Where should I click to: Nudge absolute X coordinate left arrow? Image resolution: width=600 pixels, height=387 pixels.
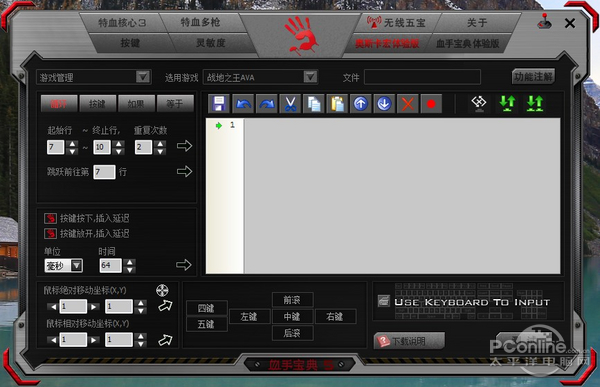54,307
